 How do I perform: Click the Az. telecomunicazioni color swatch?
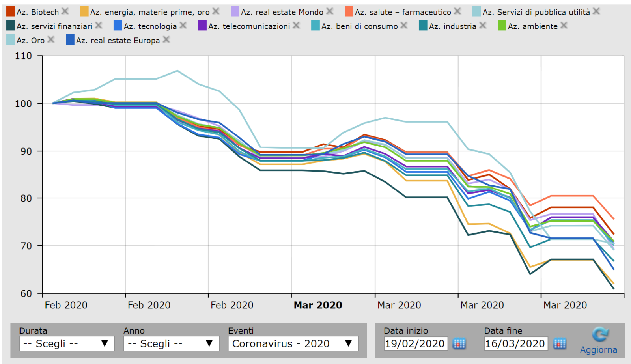pos(202,26)
